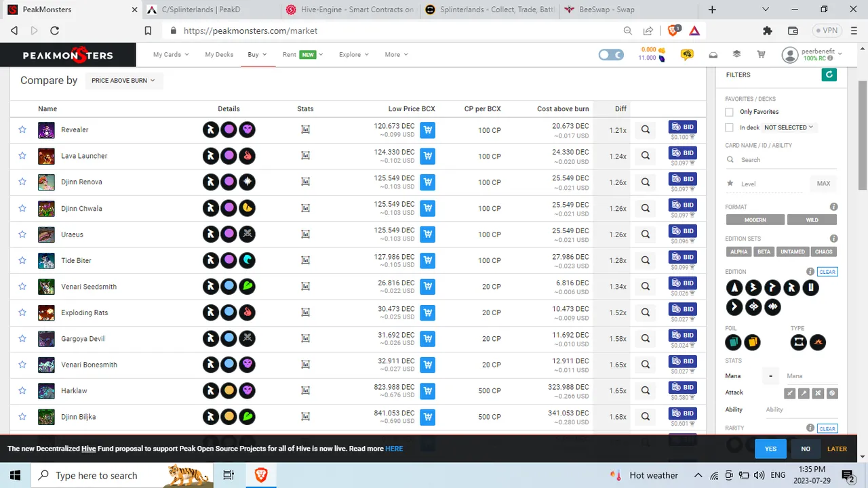Open stats chart for Tide Biter
Viewport: 868px width, 488px height.
click(x=305, y=260)
